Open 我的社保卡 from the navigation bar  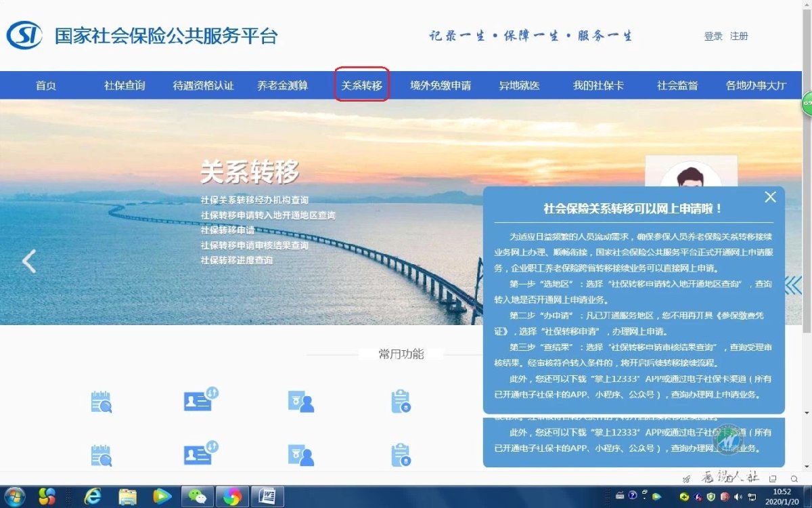tap(598, 85)
